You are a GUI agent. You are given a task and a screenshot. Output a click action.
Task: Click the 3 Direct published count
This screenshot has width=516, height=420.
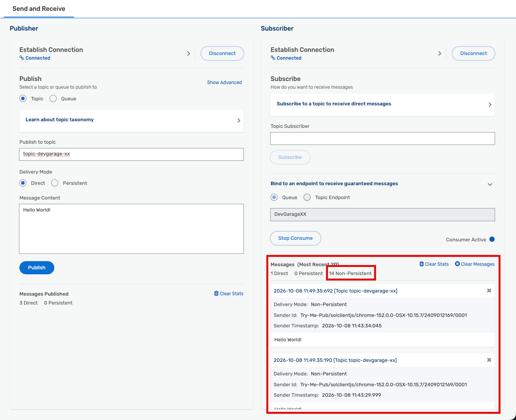(29, 303)
